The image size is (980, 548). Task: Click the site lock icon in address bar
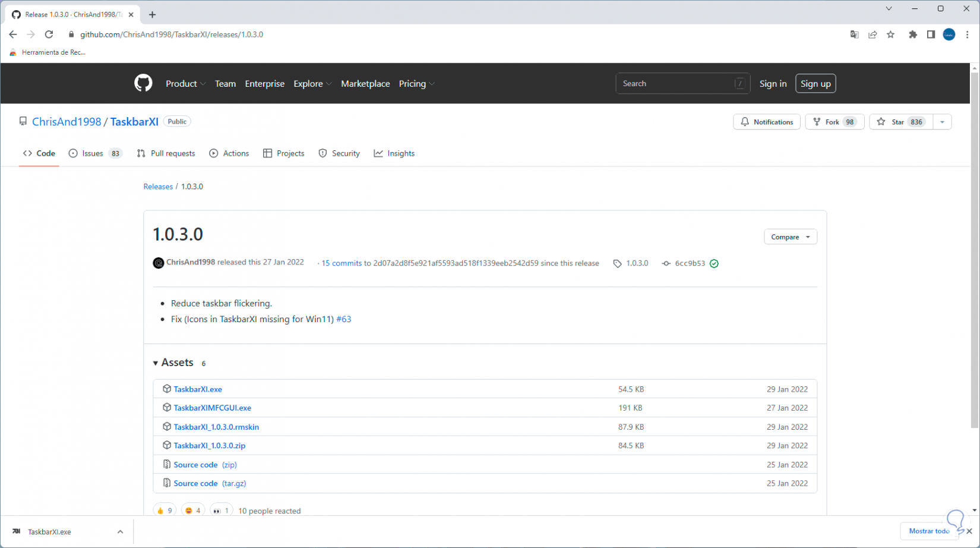coord(71,34)
